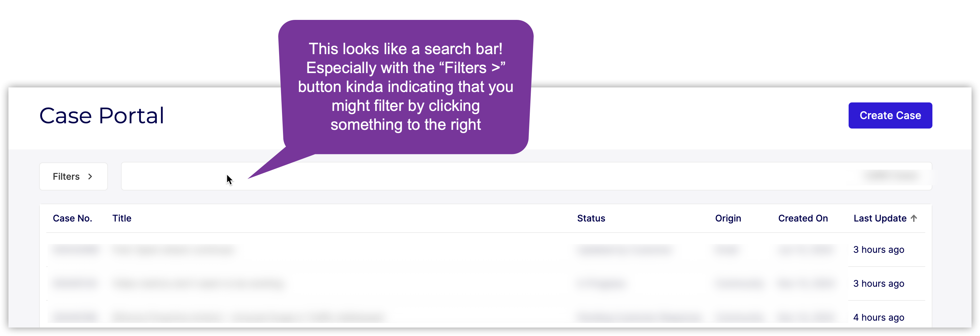Click the Create Case button
Screen dimensions: 980x336
click(x=890, y=115)
